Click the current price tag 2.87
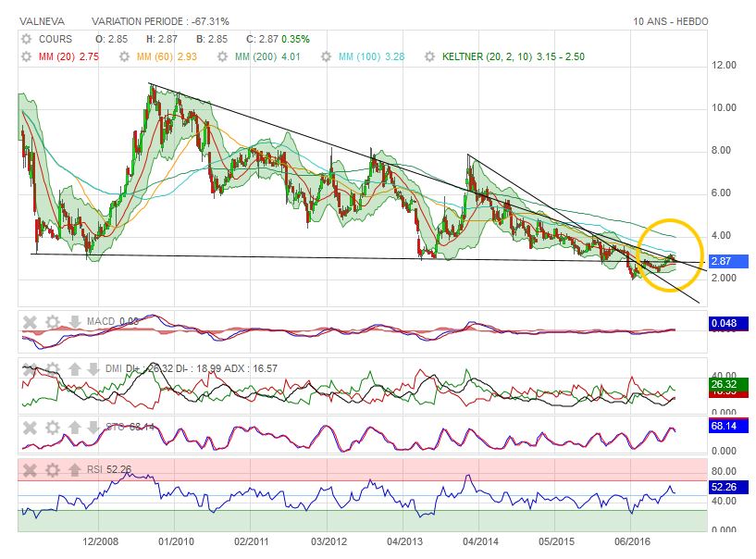 728,261
